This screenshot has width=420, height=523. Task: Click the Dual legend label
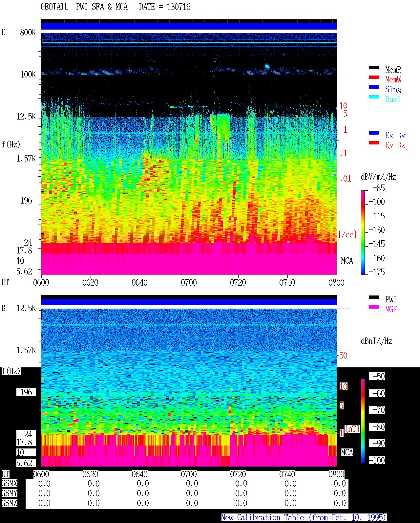coord(393,99)
